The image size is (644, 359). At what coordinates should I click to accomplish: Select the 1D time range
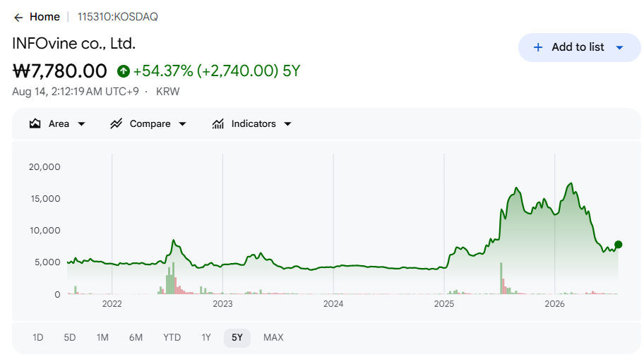pyautogui.click(x=38, y=338)
